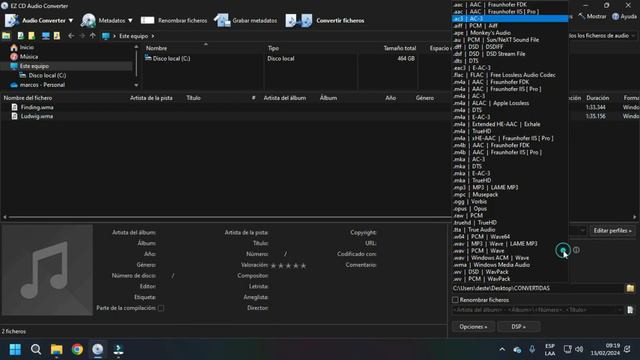Click the filename pattern document icon
Screen dimensions: 640x360
click(x=630, y=310)
